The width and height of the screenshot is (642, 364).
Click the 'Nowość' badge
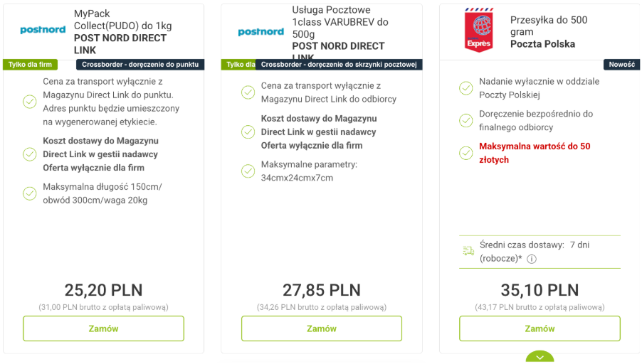click(x=621, y=65)
